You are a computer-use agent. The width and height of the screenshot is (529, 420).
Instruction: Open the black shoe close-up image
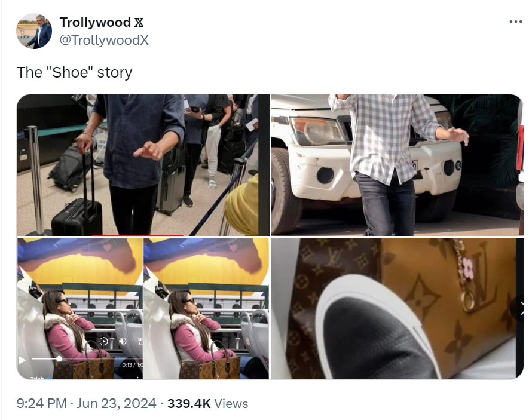click(397, 308)
